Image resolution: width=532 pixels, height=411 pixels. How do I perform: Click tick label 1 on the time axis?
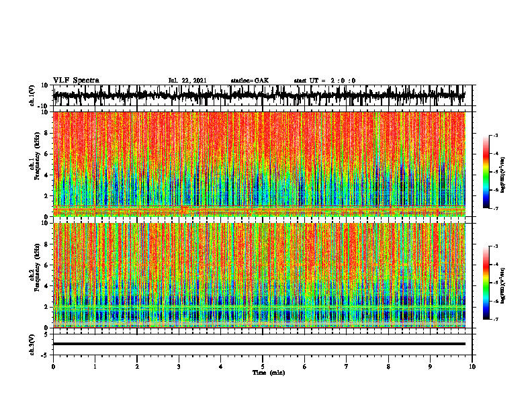pos(95,367)
